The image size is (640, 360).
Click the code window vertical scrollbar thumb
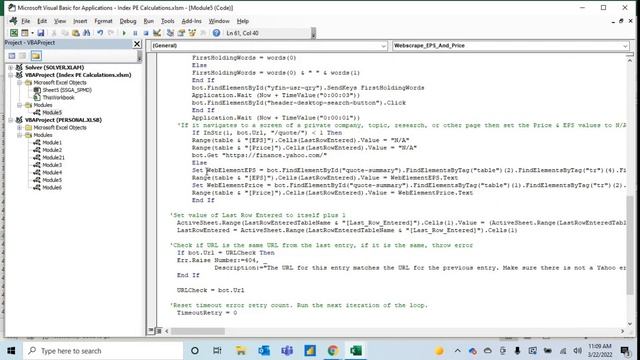pos(629,244)
